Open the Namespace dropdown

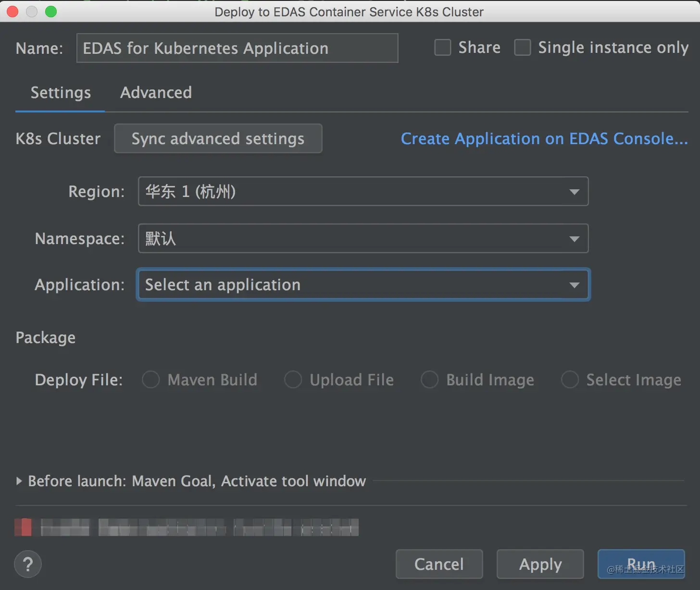(x=363, y=238)
